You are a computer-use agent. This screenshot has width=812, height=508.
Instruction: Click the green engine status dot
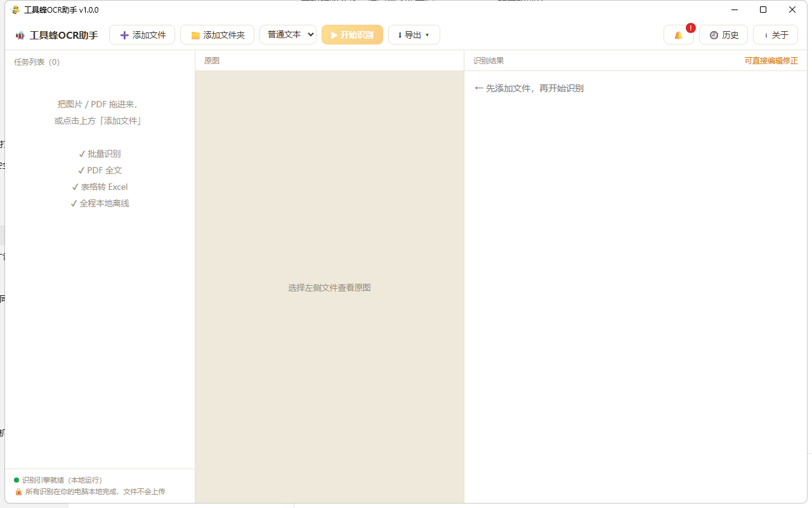[16, 480]
